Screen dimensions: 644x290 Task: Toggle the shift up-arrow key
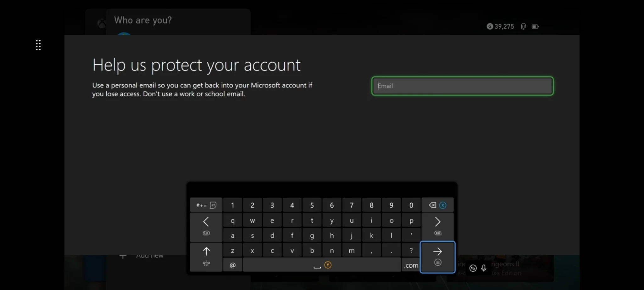tap(206, 257)
